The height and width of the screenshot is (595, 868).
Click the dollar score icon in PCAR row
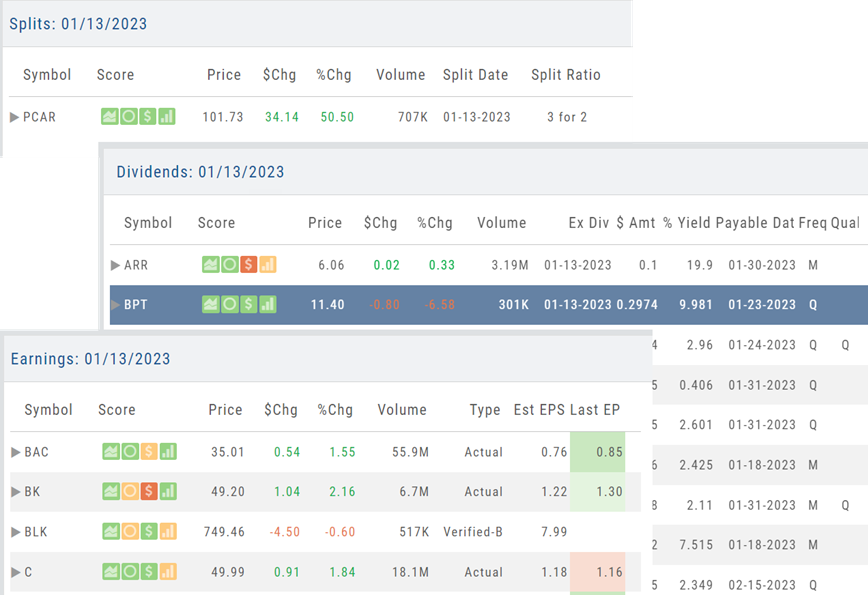(x=148, y=117)
